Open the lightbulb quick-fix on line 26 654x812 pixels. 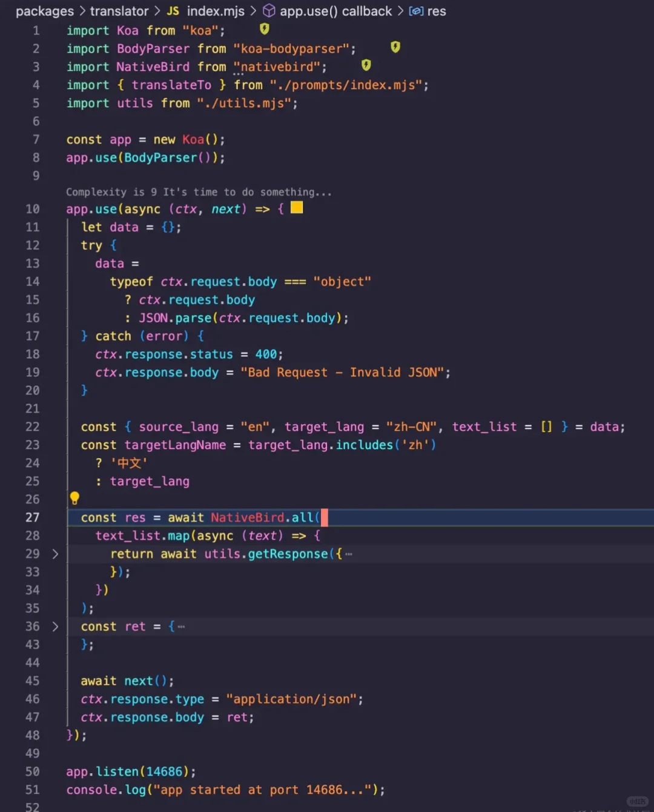(74, 498)
